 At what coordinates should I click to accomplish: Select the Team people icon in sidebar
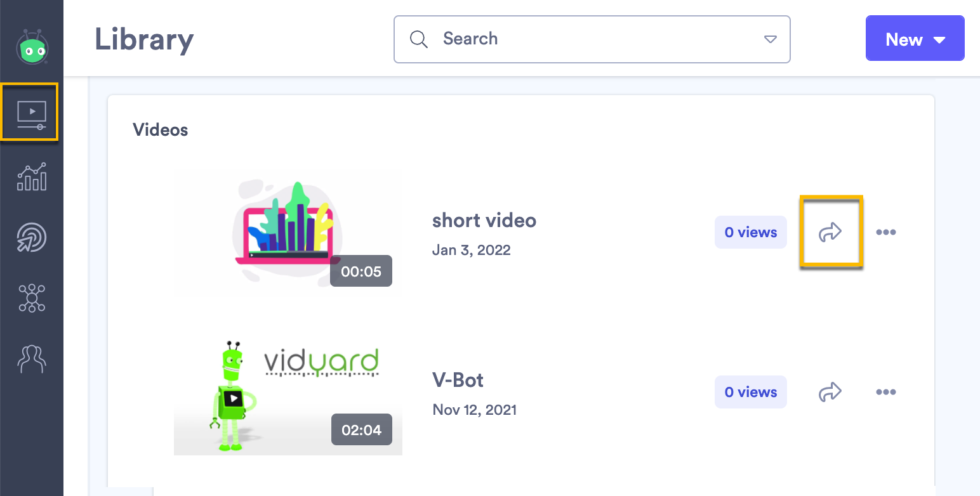click(32, 359)
